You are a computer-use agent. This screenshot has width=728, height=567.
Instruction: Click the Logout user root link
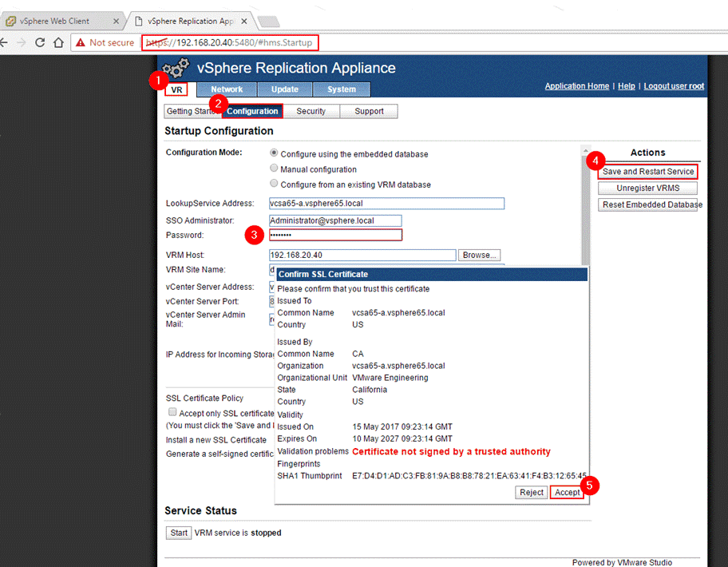pos(674,86)
